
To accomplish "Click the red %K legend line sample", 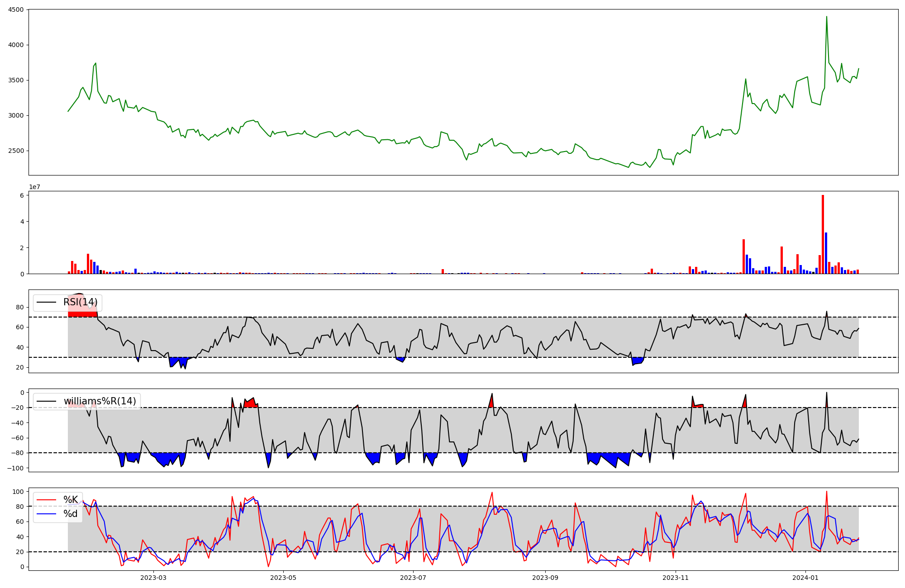I will tap(47, 500).
